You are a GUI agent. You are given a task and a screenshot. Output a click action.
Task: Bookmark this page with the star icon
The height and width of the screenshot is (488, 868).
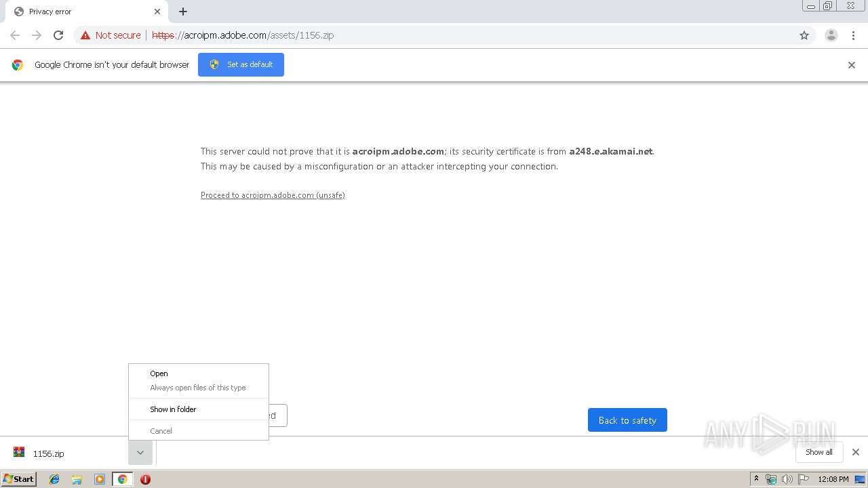tap(804, 35)
